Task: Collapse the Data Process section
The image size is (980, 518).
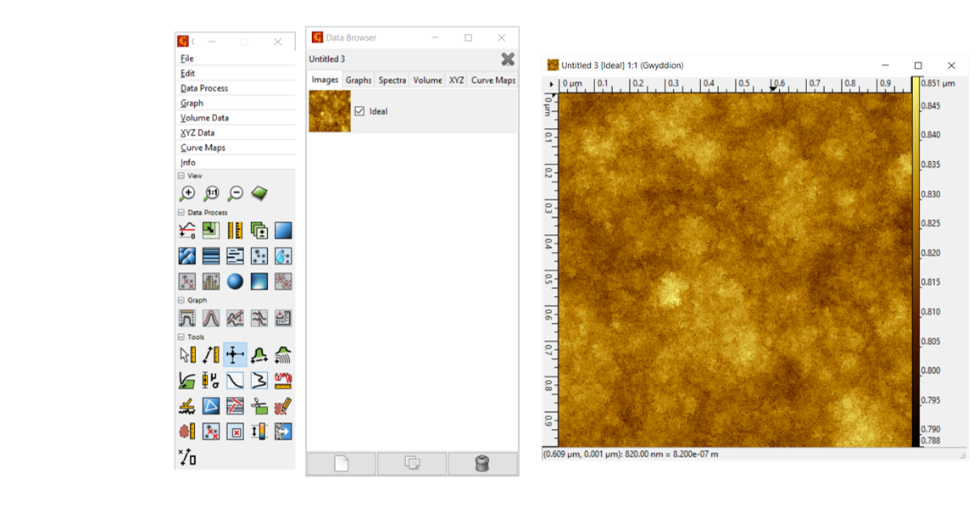Action: pyautogui.click(x=181, y=213)
